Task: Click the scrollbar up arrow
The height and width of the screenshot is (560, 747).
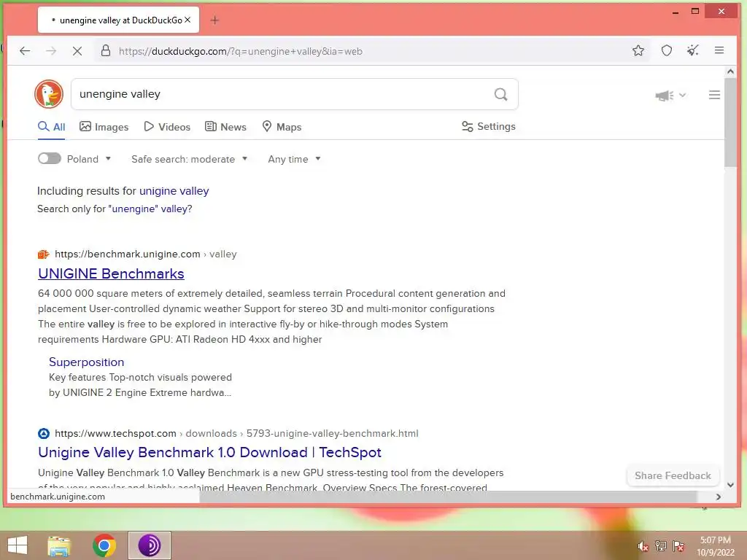Action: 730,71
